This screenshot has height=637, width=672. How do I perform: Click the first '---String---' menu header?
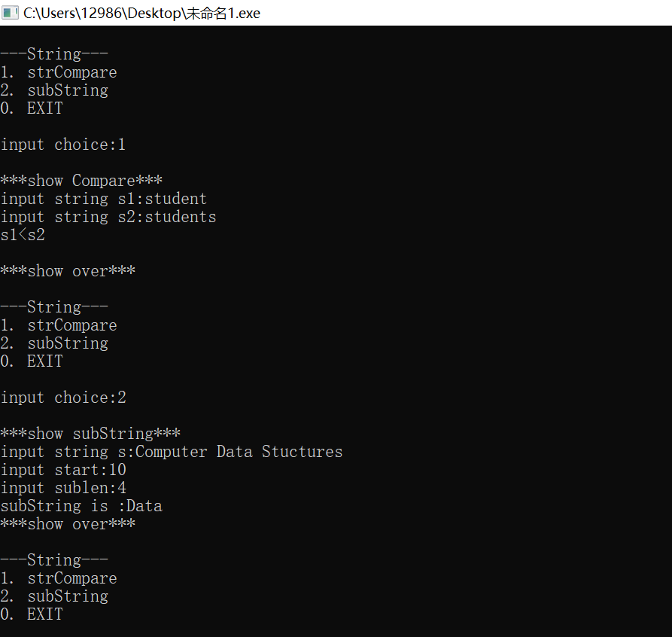[54, 54]
